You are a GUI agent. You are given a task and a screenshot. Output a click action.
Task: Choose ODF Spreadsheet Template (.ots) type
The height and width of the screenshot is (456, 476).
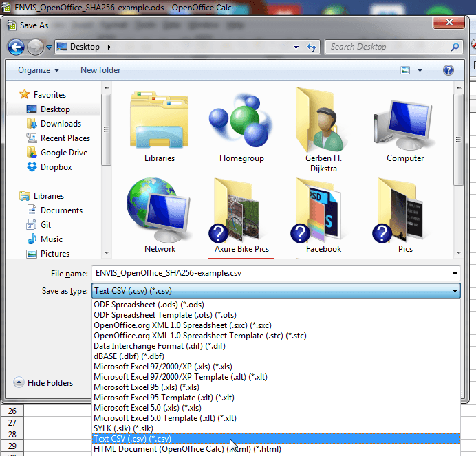pyautogui.click(x=276, y=315)
